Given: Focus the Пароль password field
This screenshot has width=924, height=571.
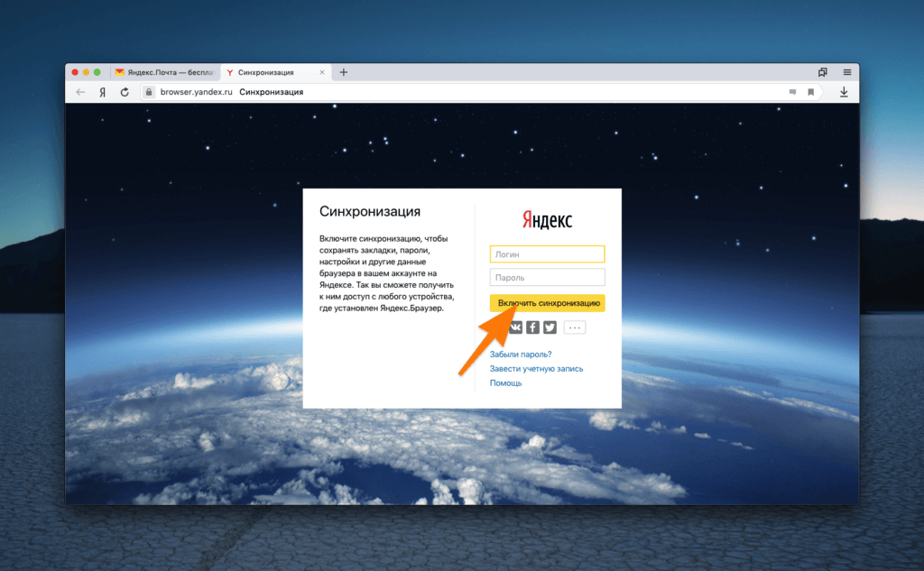Looking at the screenshot, I should pyautogui.click(x=548, y=278).
